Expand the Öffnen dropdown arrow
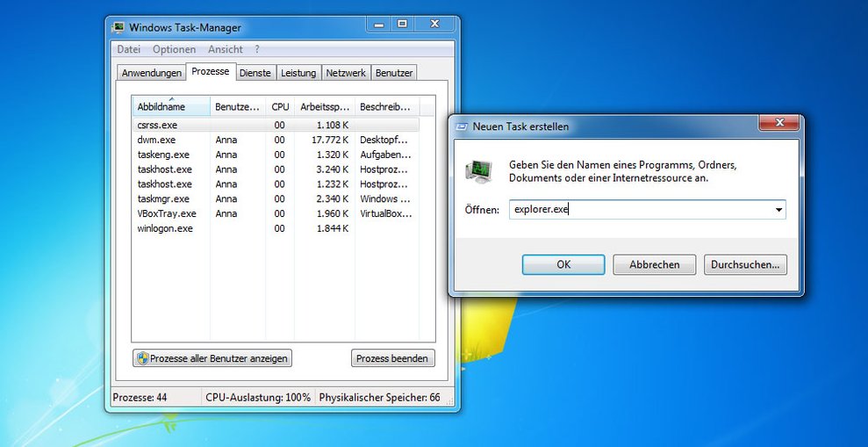Viewport: 868px width, 447px height. 778,210
